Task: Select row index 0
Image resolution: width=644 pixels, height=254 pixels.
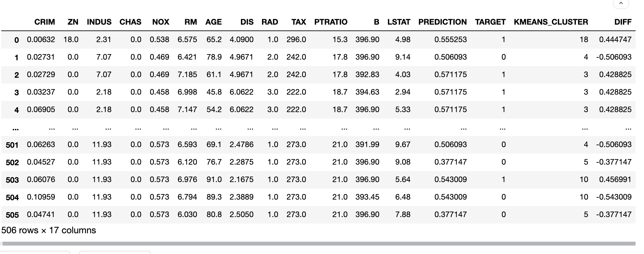Action: 17,40
